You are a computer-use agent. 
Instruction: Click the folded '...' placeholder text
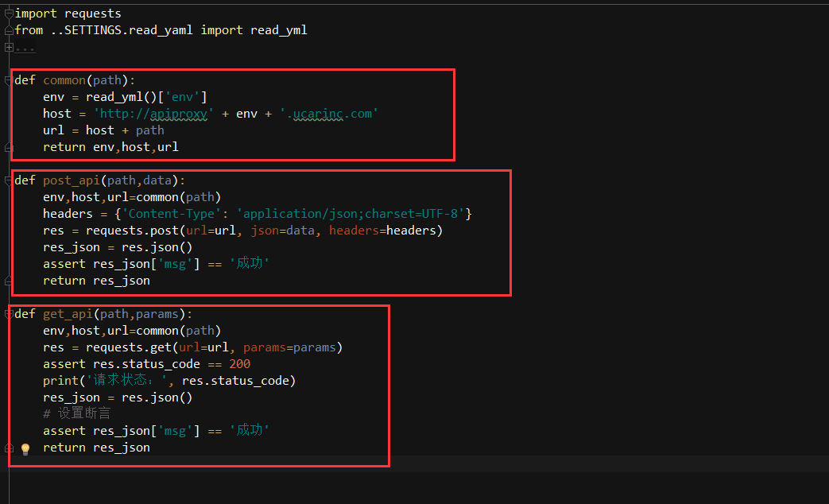(x=25, y=48)
